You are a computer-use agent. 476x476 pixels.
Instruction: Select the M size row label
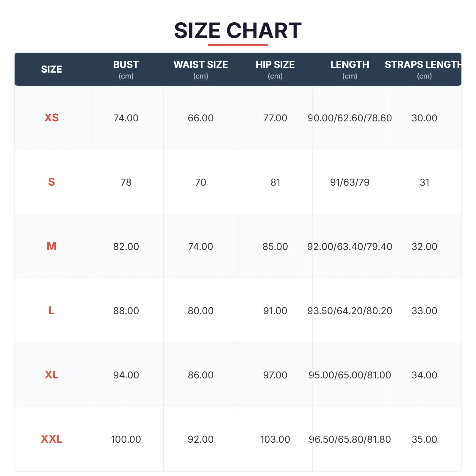click(51, 246)
